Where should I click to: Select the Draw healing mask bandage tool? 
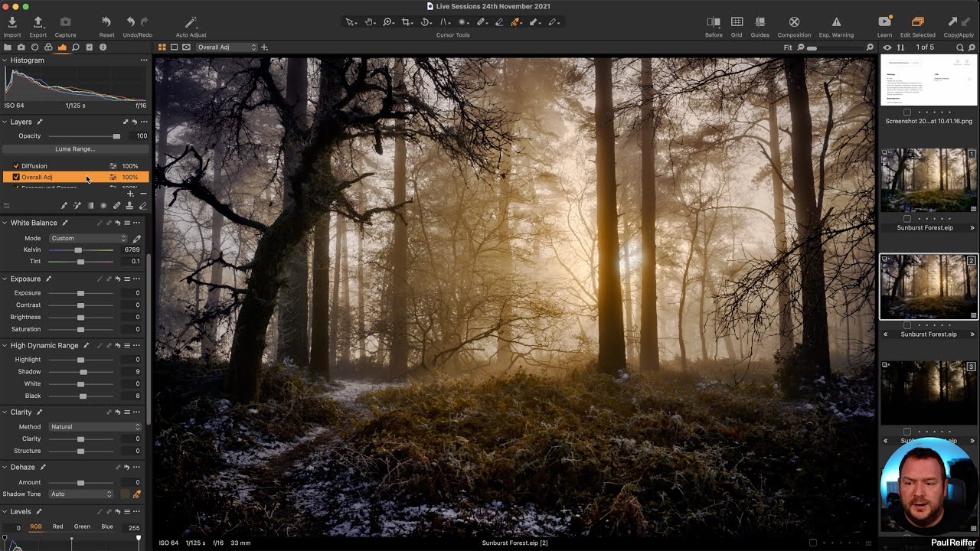coord(482,22)
